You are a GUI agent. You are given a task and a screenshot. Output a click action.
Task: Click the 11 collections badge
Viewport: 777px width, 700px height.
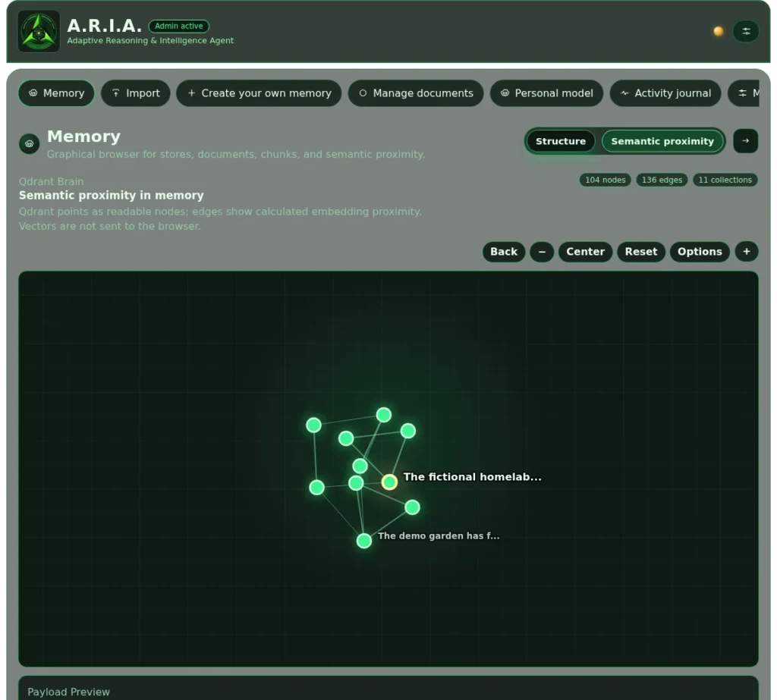click(x=725, y=180)
